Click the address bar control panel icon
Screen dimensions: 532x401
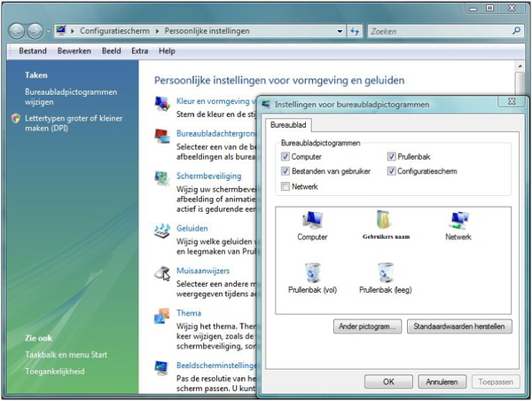coord(61,30)
